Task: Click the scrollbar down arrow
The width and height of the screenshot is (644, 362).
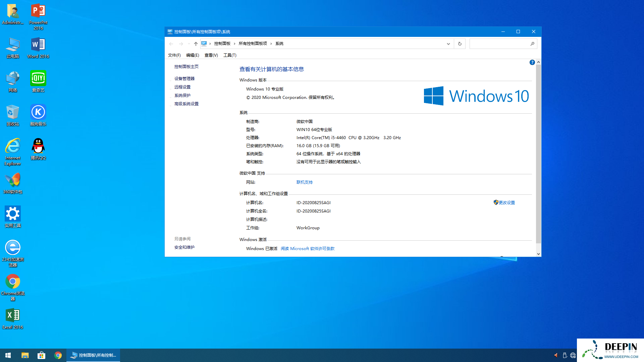Action: 538,254
